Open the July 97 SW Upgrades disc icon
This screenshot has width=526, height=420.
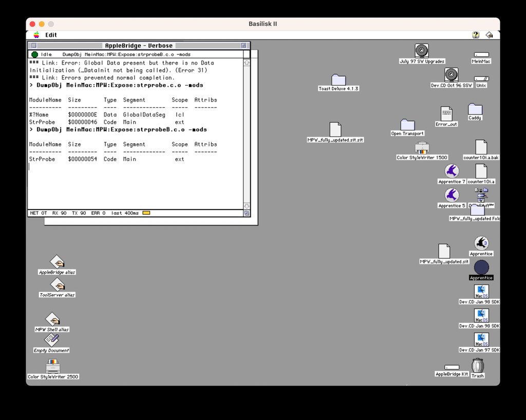tap(422, 51)
